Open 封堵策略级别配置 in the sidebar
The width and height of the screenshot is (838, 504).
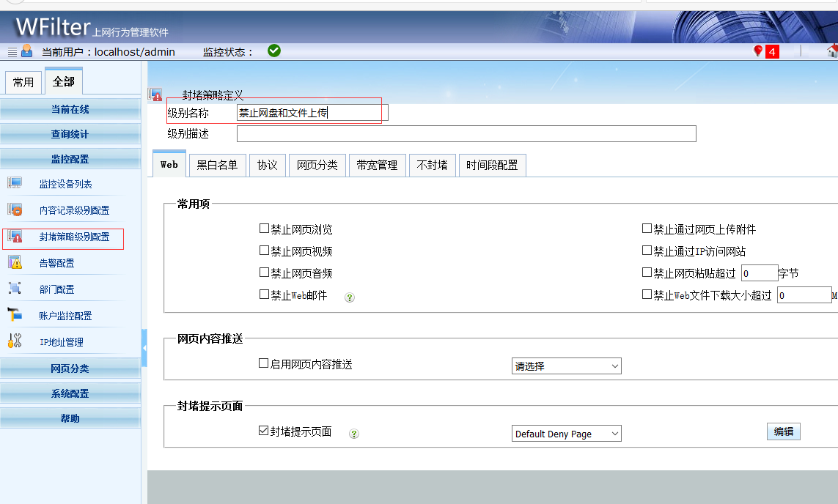pyautogui.click(x=74, y=237)
